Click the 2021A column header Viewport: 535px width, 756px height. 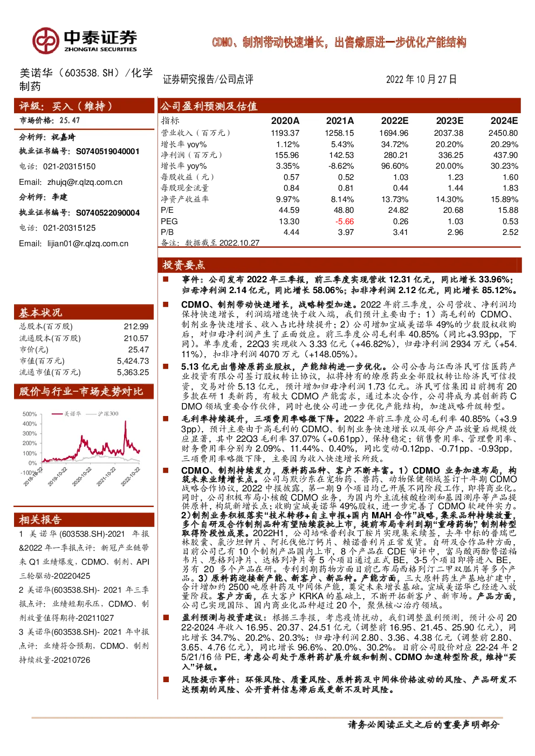click(x=340, y=121)
